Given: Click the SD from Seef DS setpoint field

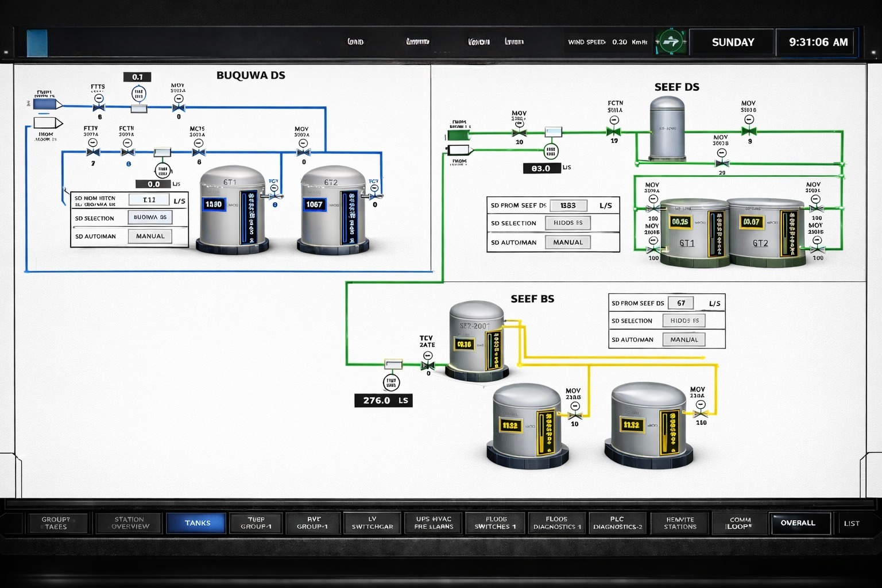Looking at the screenshot, I should (x=568, y=206).
